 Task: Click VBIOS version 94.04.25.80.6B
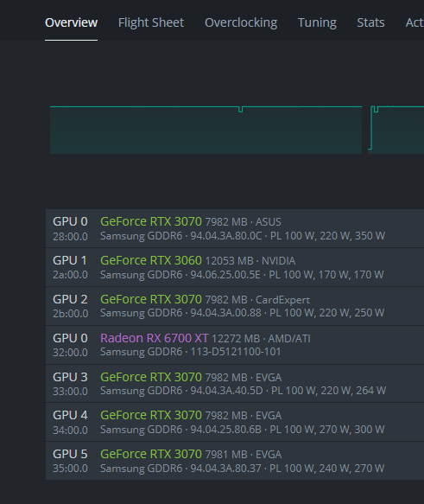[x=226, y=430]
